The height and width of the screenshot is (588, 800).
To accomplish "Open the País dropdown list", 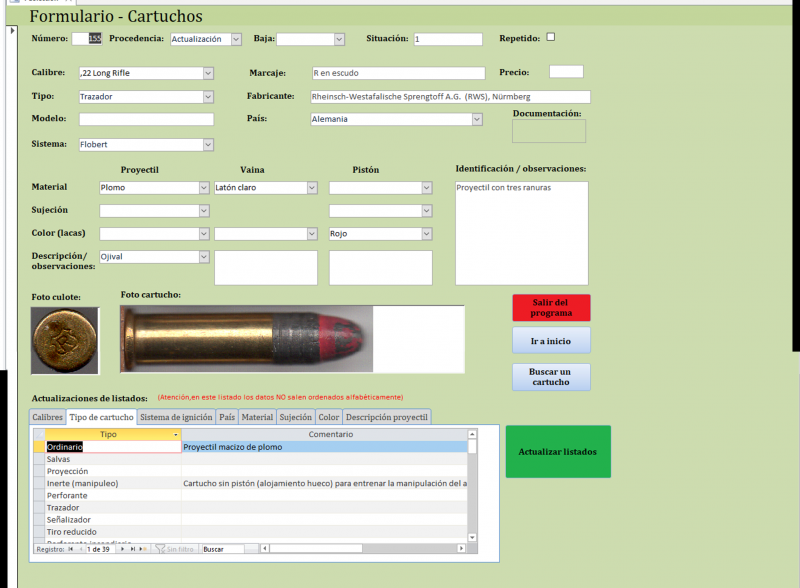I will tap(477, 119).
